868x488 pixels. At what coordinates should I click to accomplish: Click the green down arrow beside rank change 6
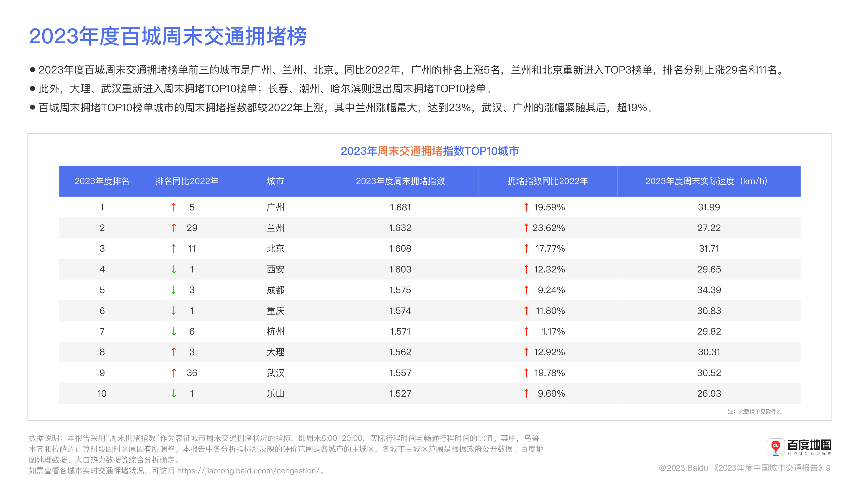174,331
